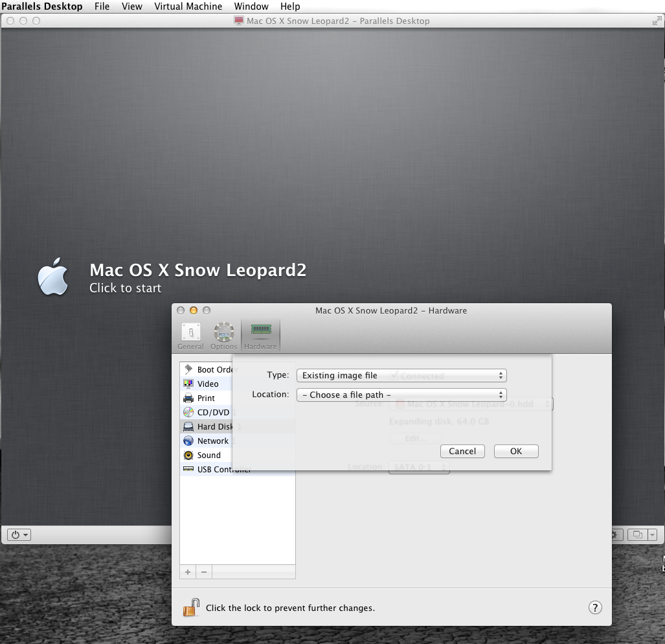
Task: Click the window mode icon in VM window
Action: pos(637,535)
